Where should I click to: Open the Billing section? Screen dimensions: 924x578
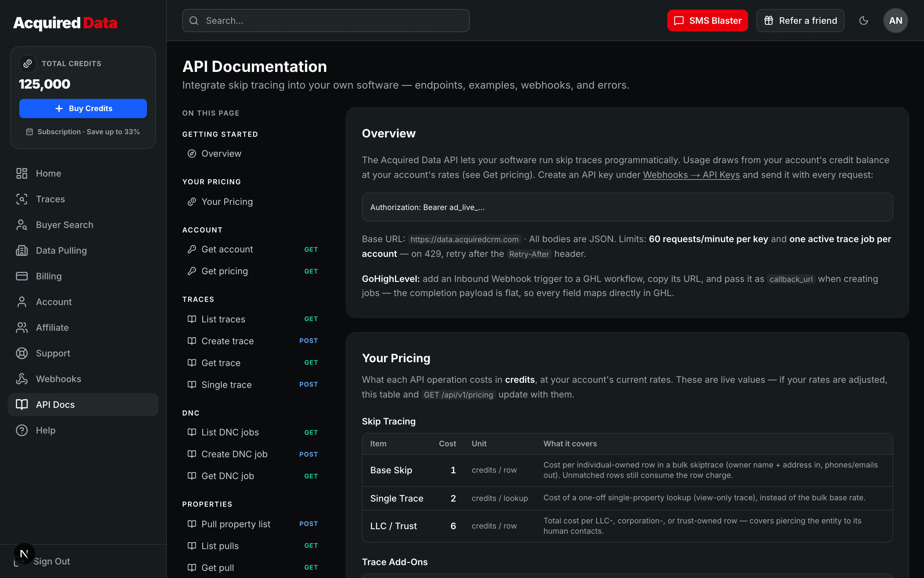[83, 276]
